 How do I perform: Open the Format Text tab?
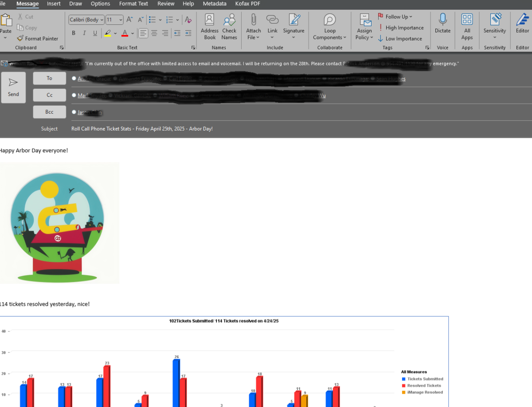tap(133, 4)
